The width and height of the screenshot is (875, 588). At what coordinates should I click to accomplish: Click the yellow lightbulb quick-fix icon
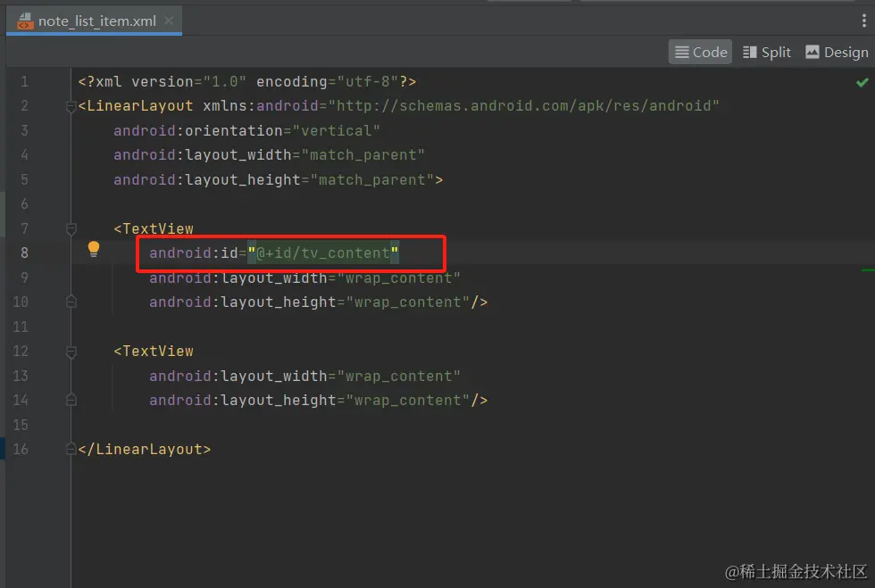coord(94,249)
